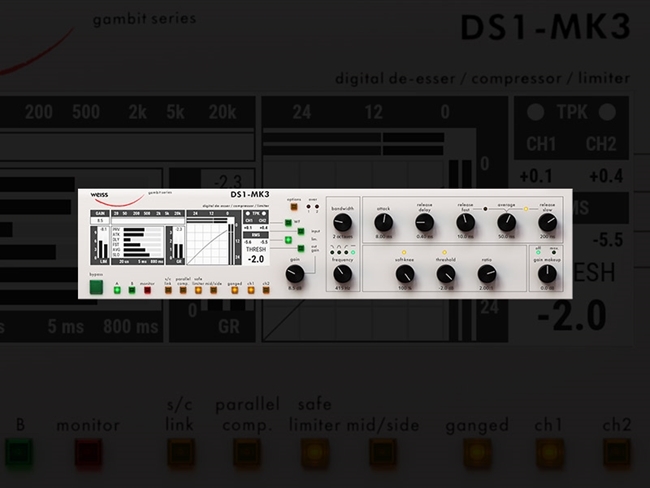The width and height of the screenshot is (650, 488).
Task: Enable the safe limiter button
Action: [198, 291]
